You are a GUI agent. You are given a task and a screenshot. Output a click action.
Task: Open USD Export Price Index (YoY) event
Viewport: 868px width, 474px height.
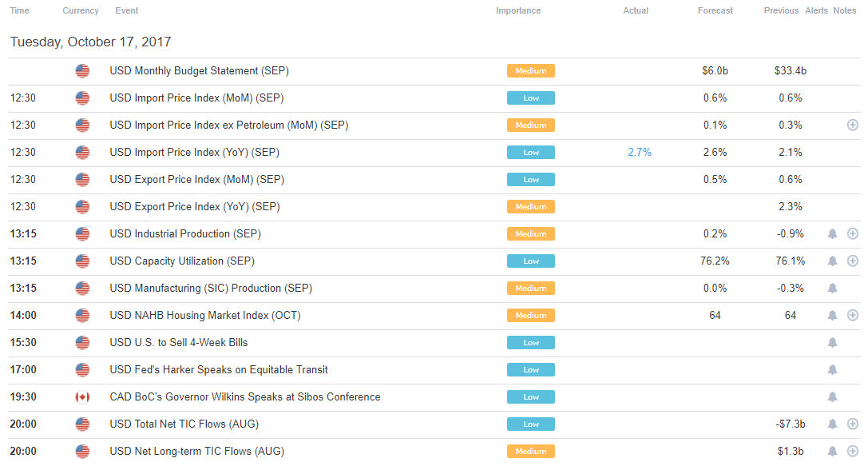[195, 207]
